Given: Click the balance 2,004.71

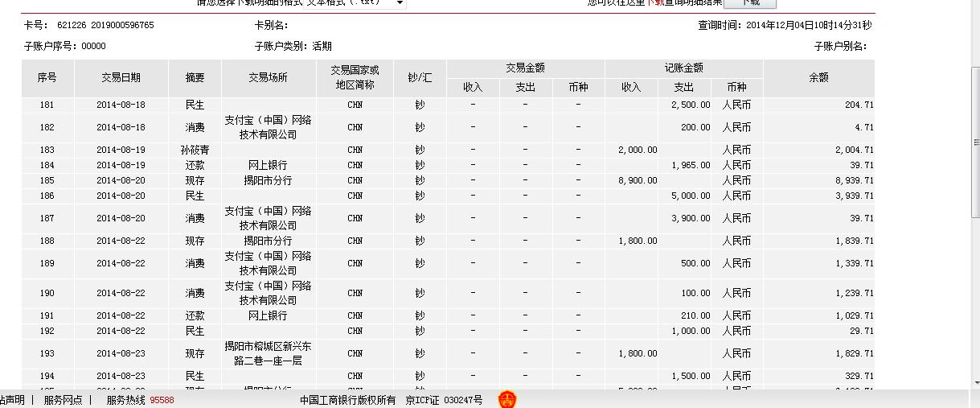Looking at the screenshot, I should pos(854,150).
